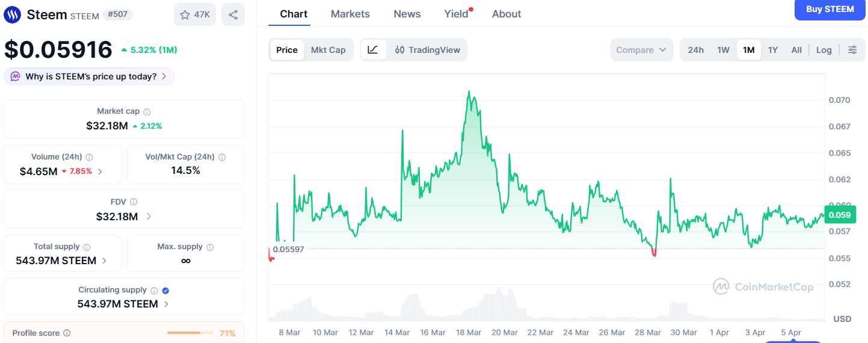Click the Buy STEEM button

(830, 10)
